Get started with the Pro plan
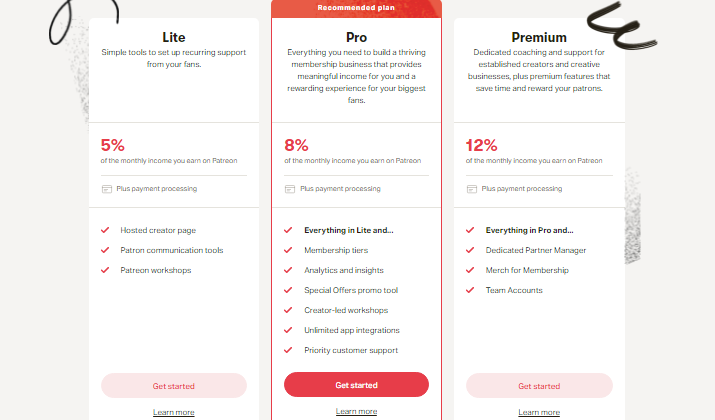This screenshot has height=420, width=715. pos(356,385)
